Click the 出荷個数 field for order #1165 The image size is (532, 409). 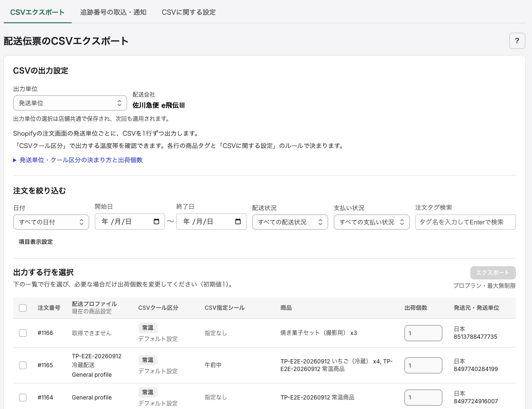click(423, 365)
